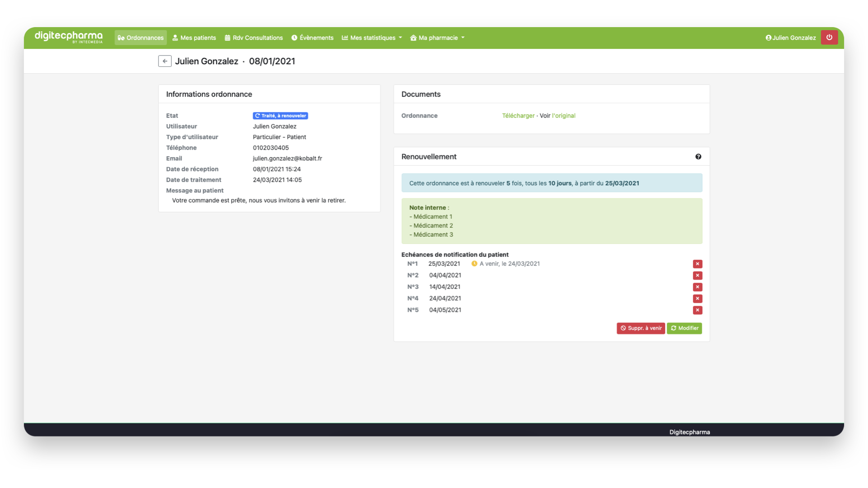Delete notification N°1 with red X

click(697, 264)
